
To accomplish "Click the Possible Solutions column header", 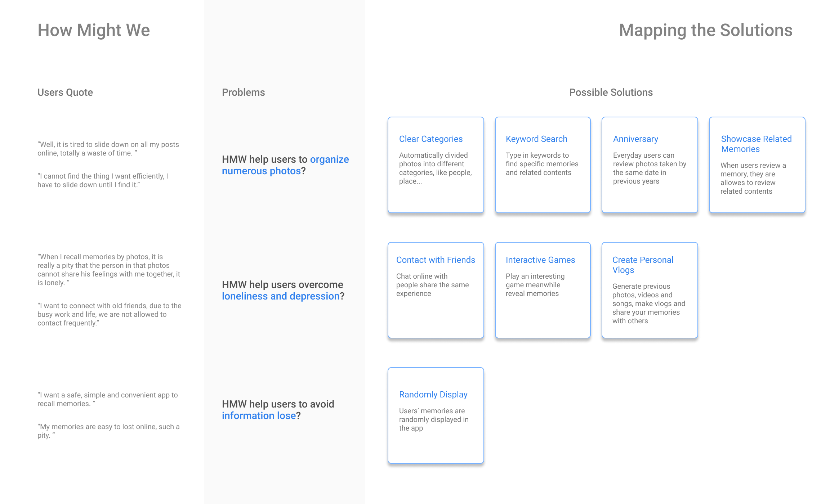I will (611, 93).
